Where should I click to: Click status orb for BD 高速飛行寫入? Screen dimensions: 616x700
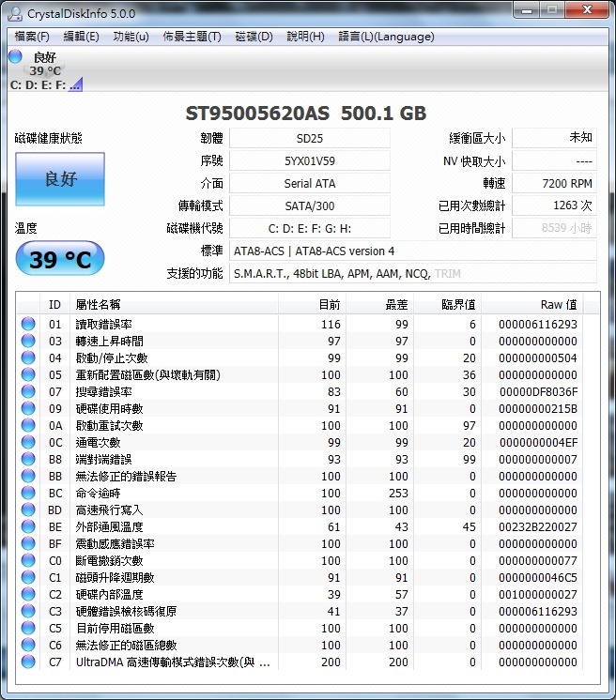tap(28, 510)
